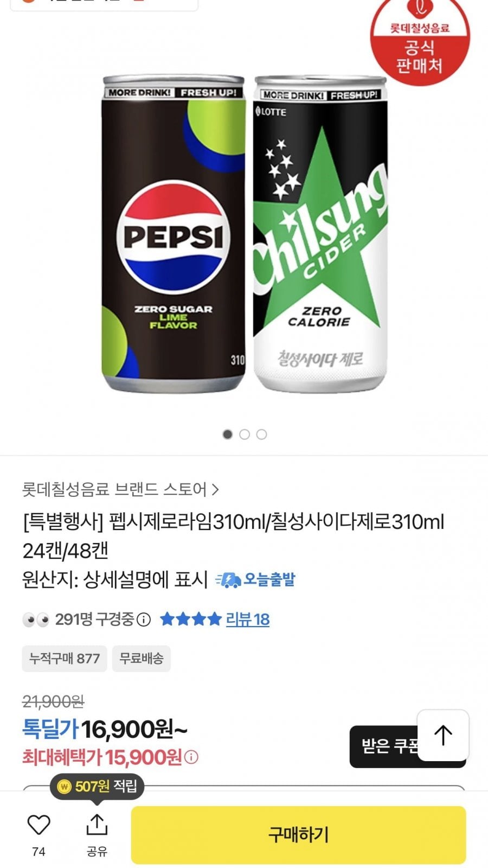Tap the 무료배송 tag
The height and width of the screenshot is (868, 488).
point(141,659)
